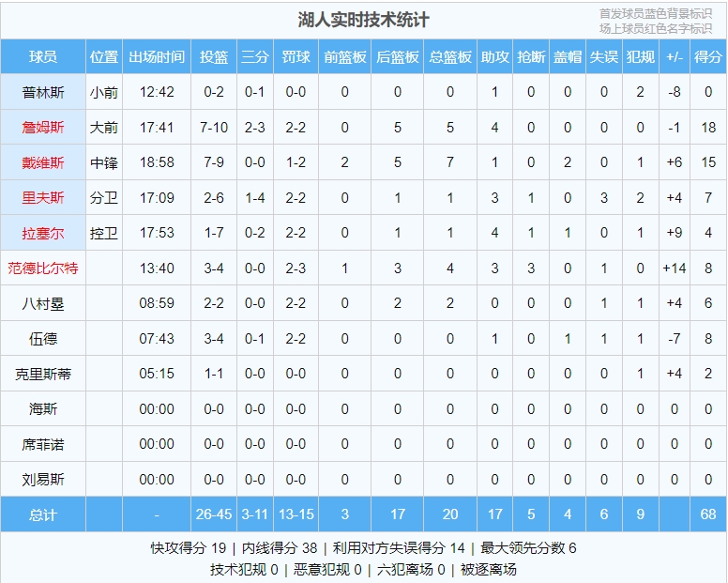Image resolution: width=728 pixels, height=583 pixels.
Task: Click the position cell 中锋
Action: pyautogui.click(x=104, y=162)
